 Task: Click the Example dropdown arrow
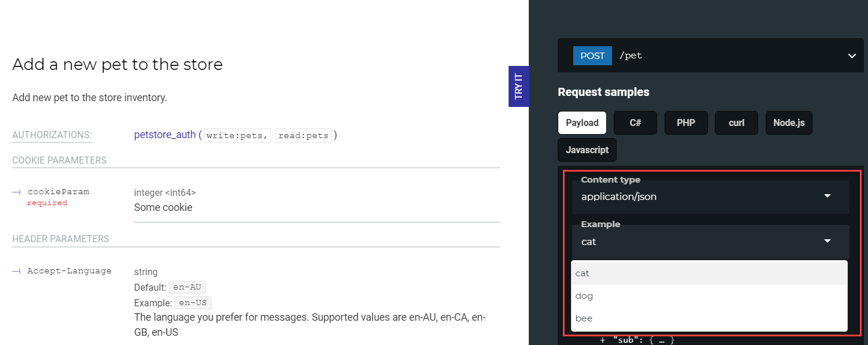pos(828,241)
